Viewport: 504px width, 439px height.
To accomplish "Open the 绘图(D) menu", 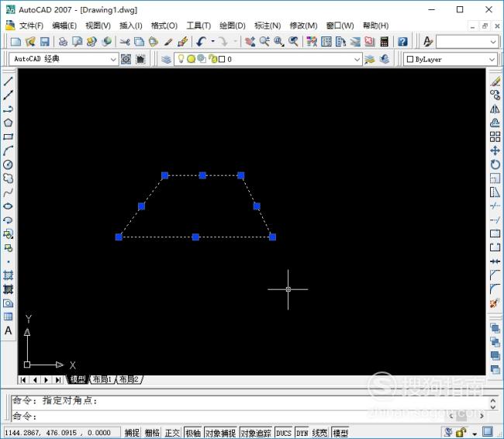I will pos(233,26).
